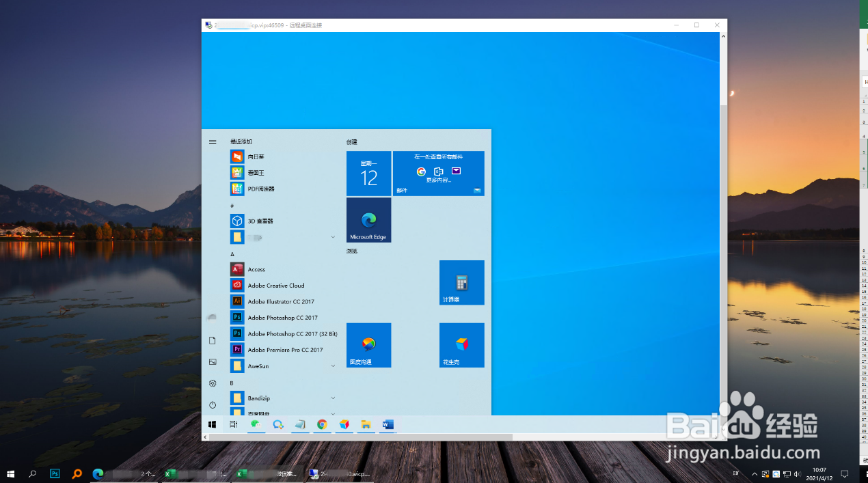Click the horizontal scrollbar left arrow

(x=205, y=437)
